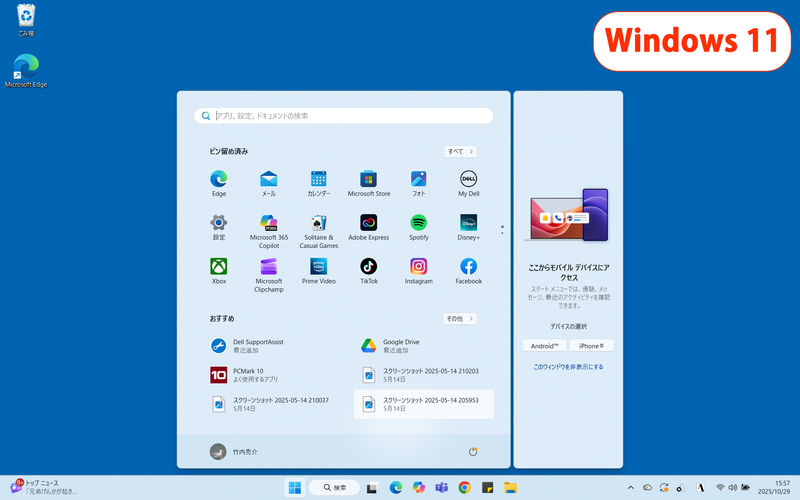Open the ごみ箱 desktop icon
The width and height of the screenshot is (800, 500).
(26, 20)
